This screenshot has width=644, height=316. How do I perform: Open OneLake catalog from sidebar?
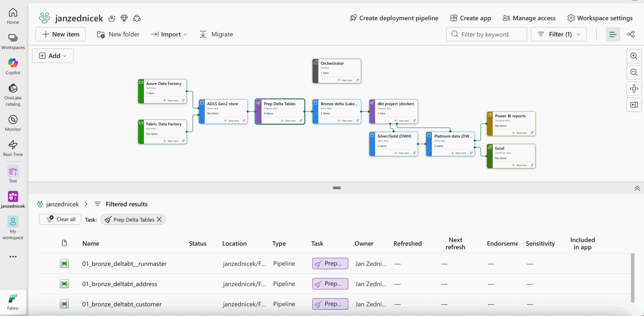tap(13, 95)
